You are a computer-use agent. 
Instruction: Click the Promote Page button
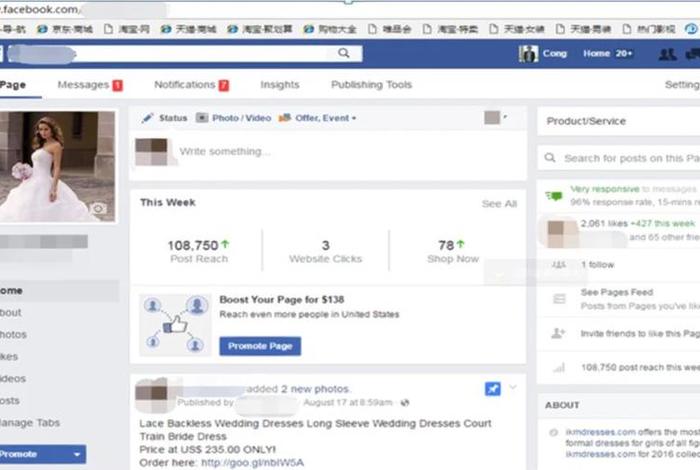pyautogui.click(x=260, y=346)
